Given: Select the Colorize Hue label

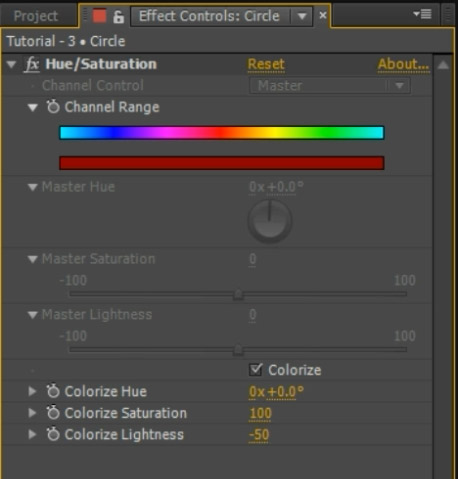Looking at the screenshot, I should tap(106, 392).
